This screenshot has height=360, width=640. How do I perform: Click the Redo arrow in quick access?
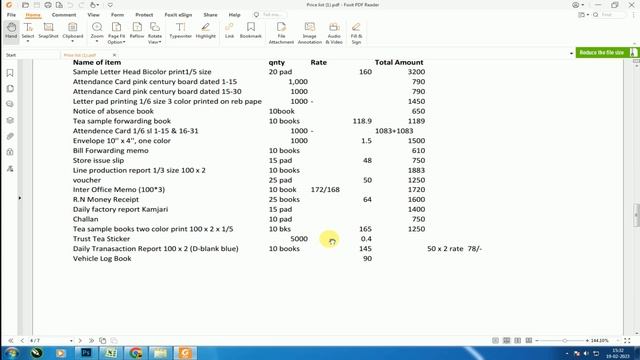point(82,5)
